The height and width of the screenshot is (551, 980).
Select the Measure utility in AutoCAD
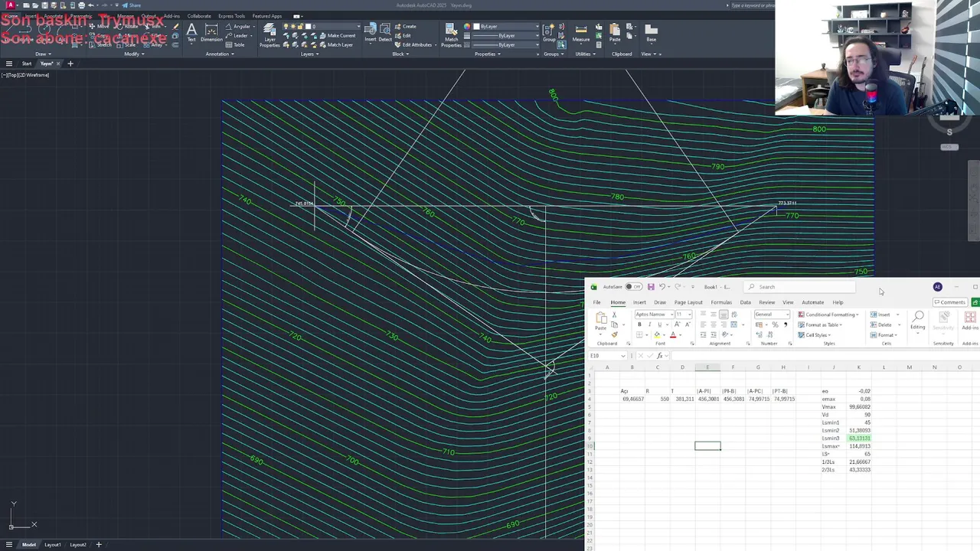click(581, 32)
